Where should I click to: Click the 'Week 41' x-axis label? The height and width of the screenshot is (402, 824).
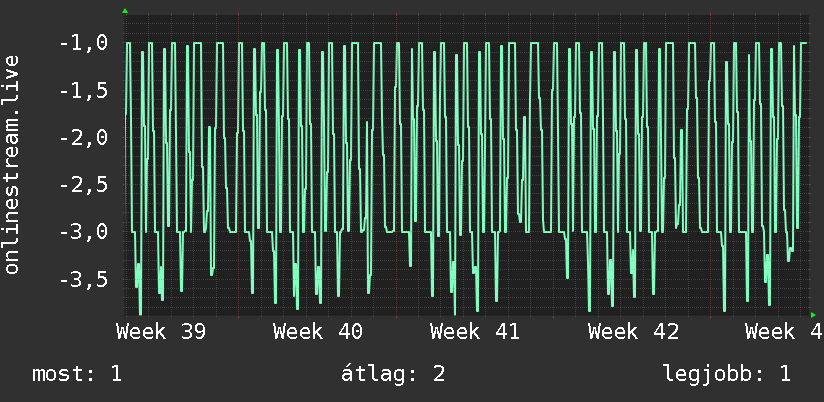tap(475, 332)
